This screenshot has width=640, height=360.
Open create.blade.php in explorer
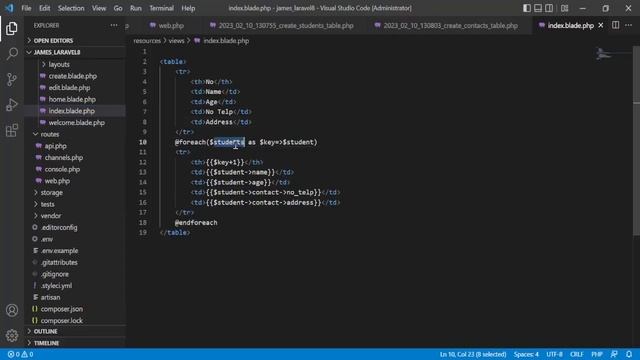point(73,76)
